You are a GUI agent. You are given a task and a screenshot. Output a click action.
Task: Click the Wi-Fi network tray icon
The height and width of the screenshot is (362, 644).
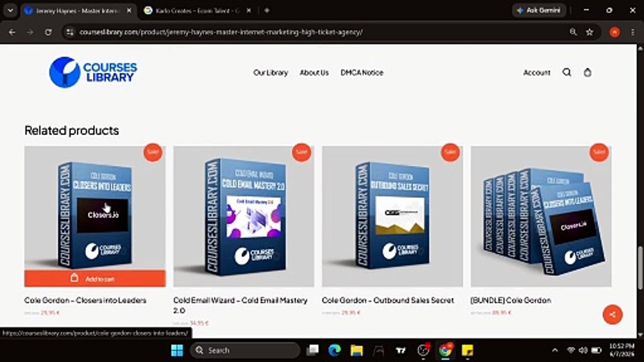pyautogui.click(x=571, y=350)
